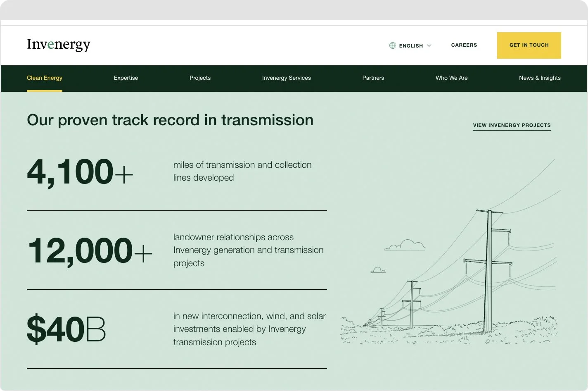Expand the English language chevron
The width and height of the screenshot is (588, 391).
[429, 45]
